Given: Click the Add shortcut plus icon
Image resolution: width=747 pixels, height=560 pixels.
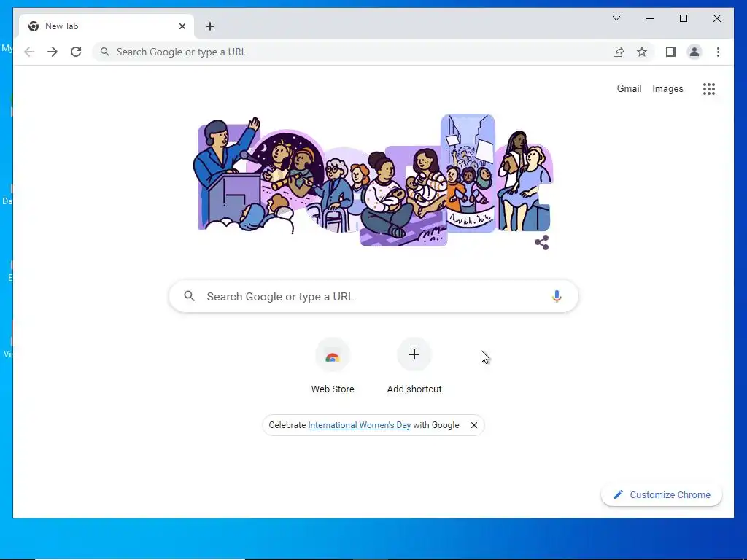Looking at the screenshot, I should click(x=414, y=354).
